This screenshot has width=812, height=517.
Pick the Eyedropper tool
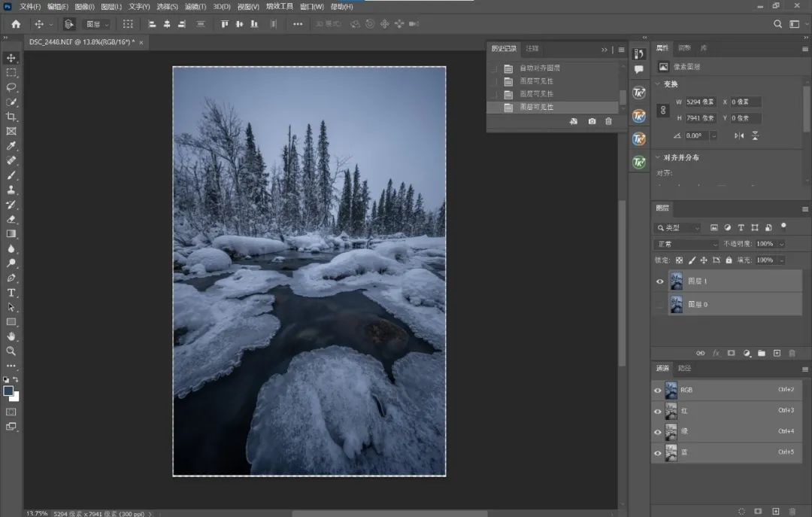tap(11, 146)
